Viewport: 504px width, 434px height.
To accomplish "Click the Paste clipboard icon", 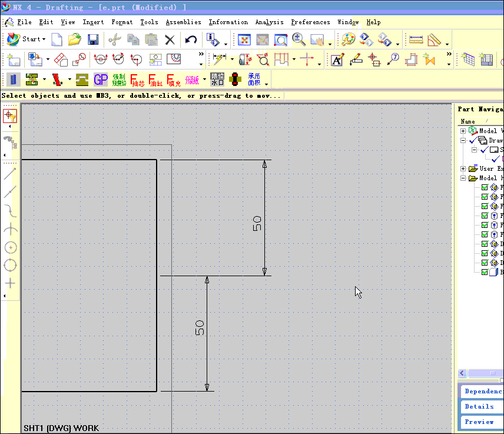I will coord(151,40).
